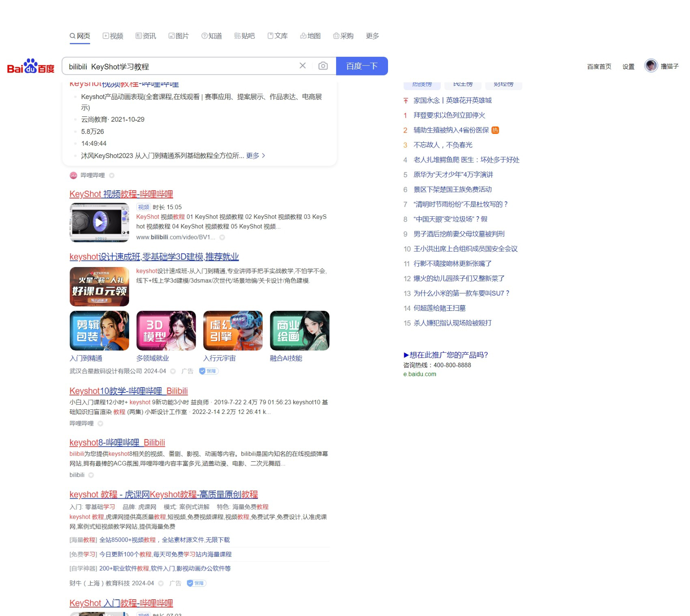
Task: Open 虎课网Keyshot教程 result title
Action: click(164, 495)
